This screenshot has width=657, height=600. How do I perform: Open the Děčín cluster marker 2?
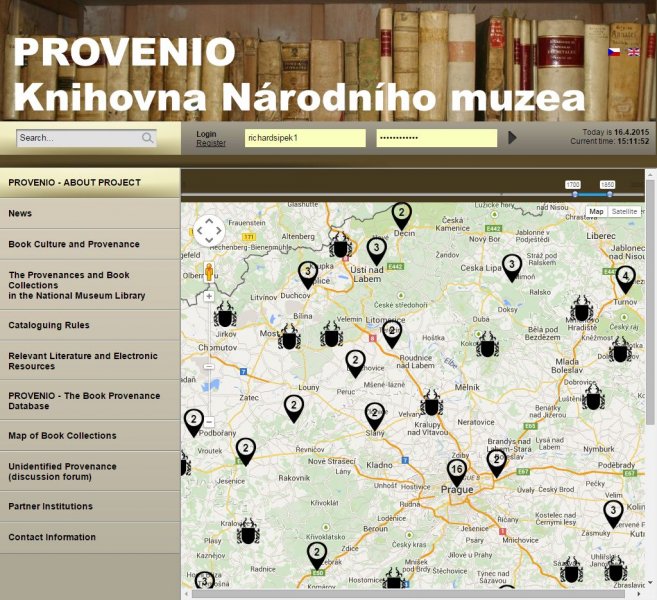pyautogui.click(x=401, y=215)
